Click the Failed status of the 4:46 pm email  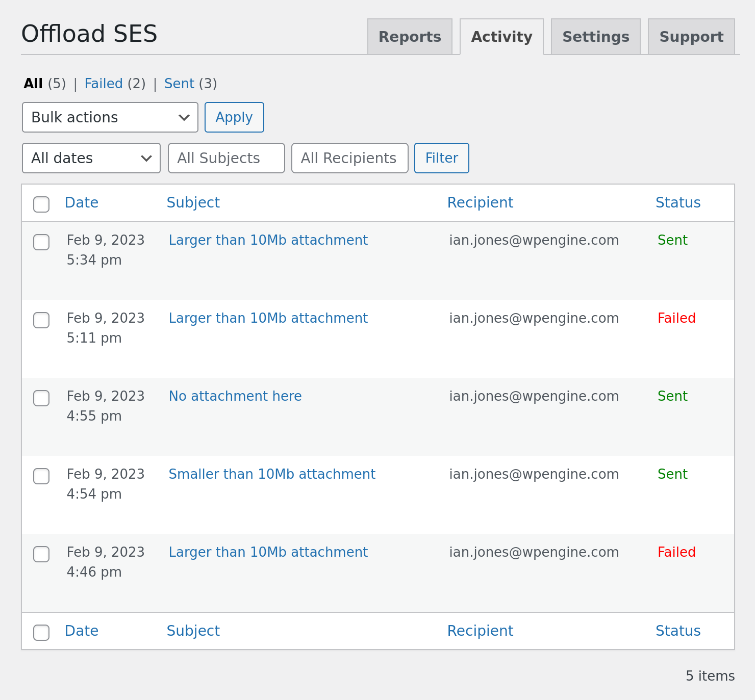[676, 552]
